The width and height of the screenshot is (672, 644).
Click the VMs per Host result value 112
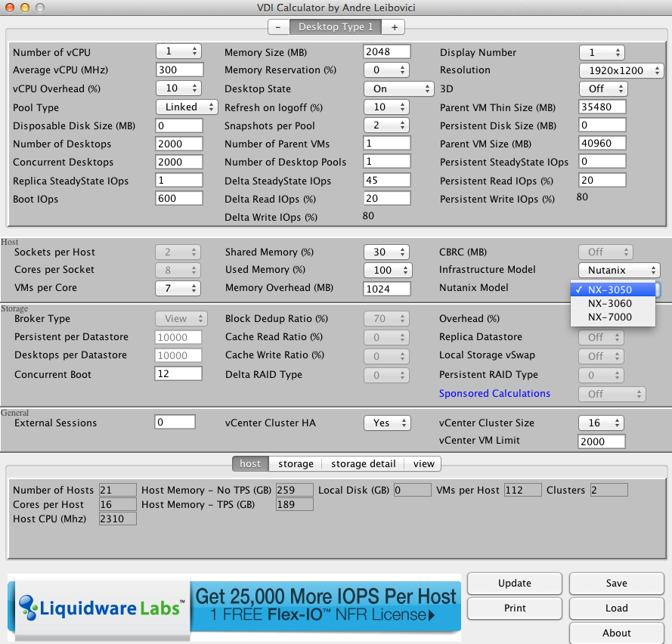coord(523,490)
